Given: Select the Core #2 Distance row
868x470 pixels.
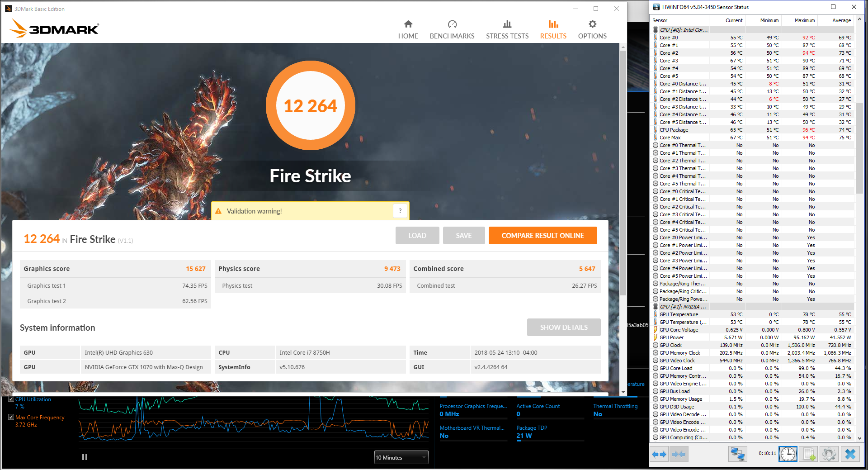Looking at the screenshot, I should [x=752, y=99].
